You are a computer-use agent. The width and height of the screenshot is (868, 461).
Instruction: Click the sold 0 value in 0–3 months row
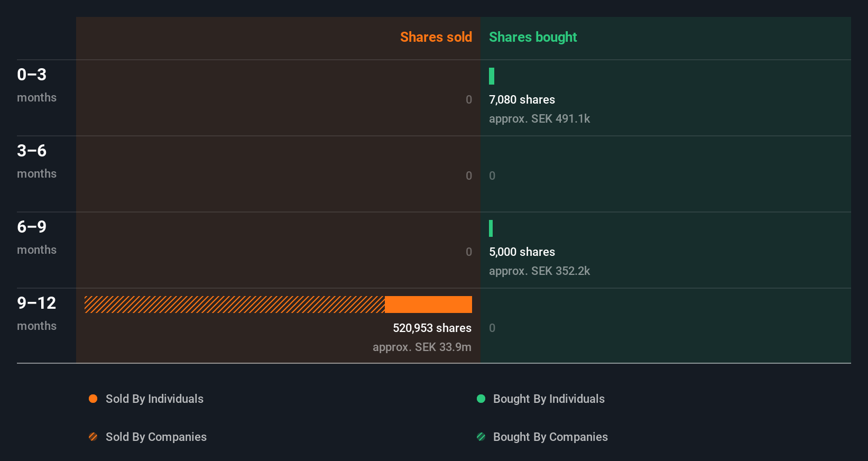point(469,99)
